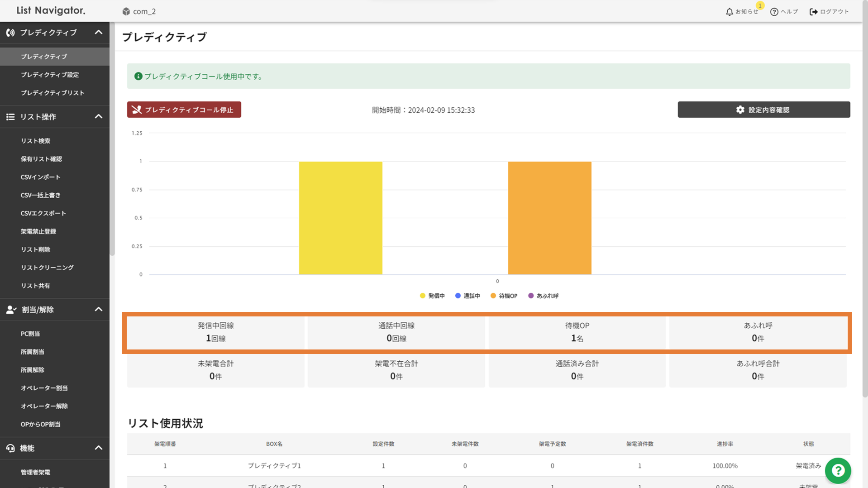Collapse the プレディクティブ sidebar section
The height and width of the screenshot is (488, 868).
(x=98, y=33)
